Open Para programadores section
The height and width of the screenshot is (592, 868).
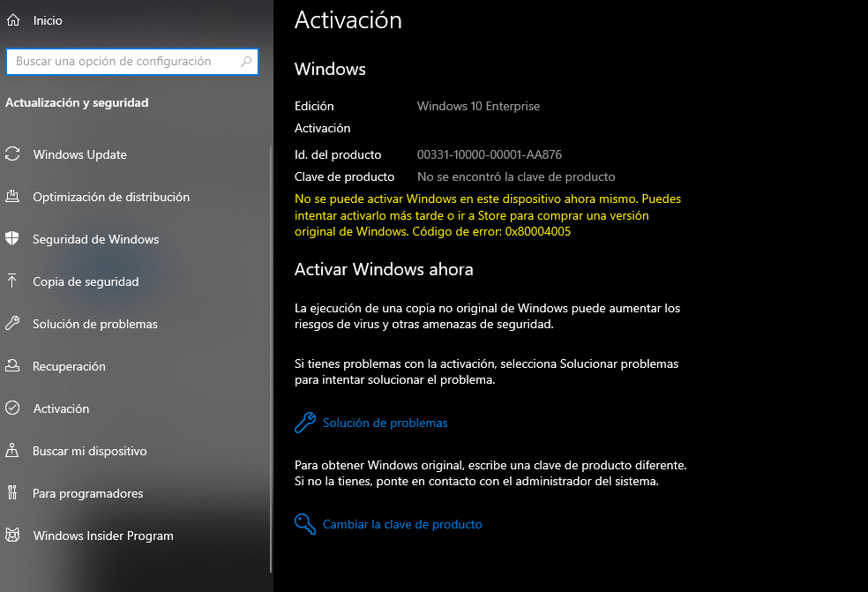[88, 493]
